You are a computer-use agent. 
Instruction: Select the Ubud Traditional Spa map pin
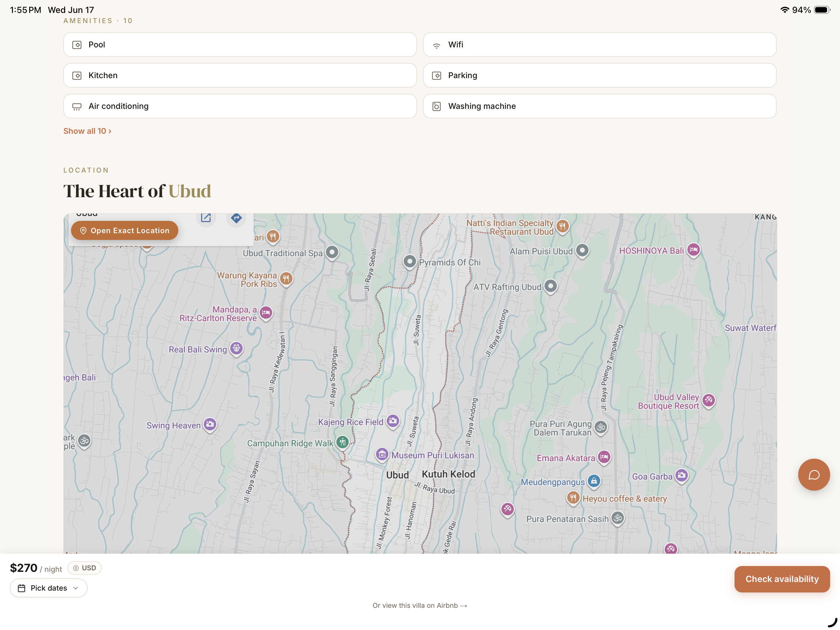332,252
